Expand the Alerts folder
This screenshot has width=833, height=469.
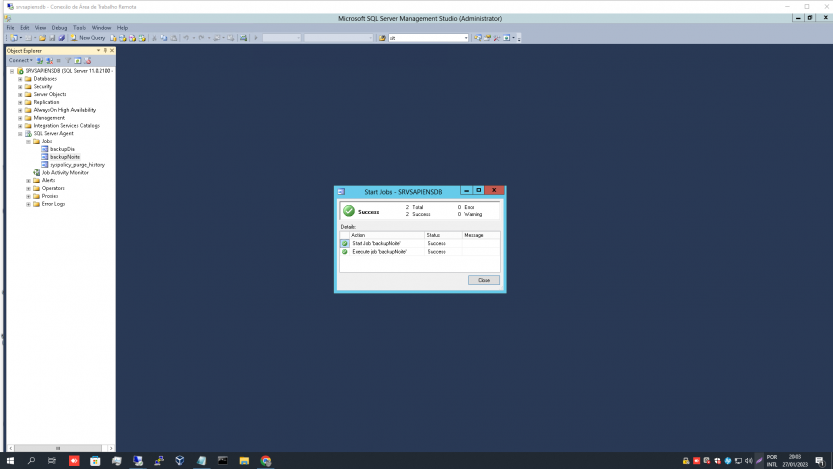[29, 181]
